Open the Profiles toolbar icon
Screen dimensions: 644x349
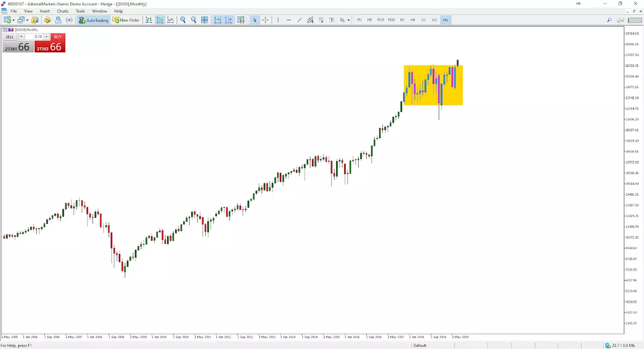[x=21, y=20]
